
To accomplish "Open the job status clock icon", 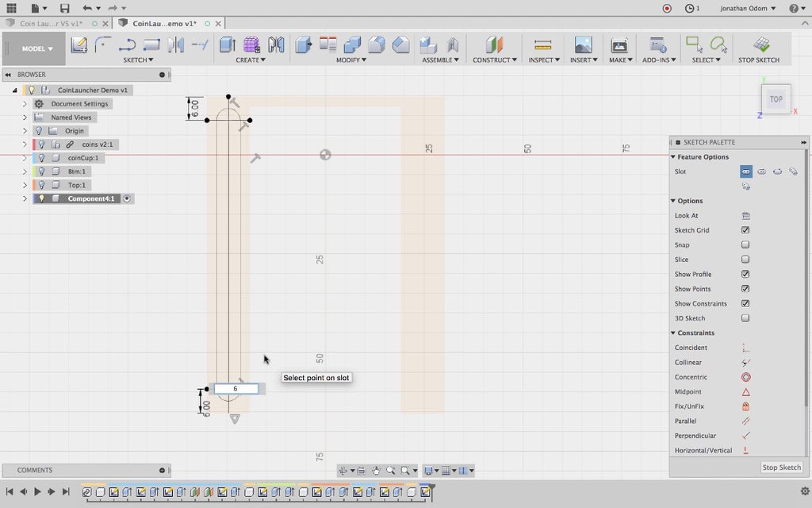I will pyautogui.click(x=688, y=8).
